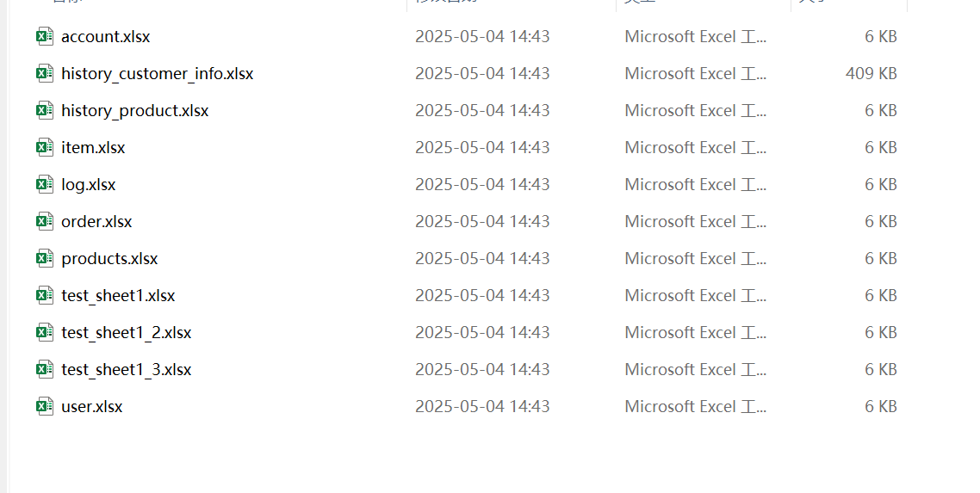This screenshot has height=493, width=980.
Task: Click the file name log.xlsx
Action: 89,185
